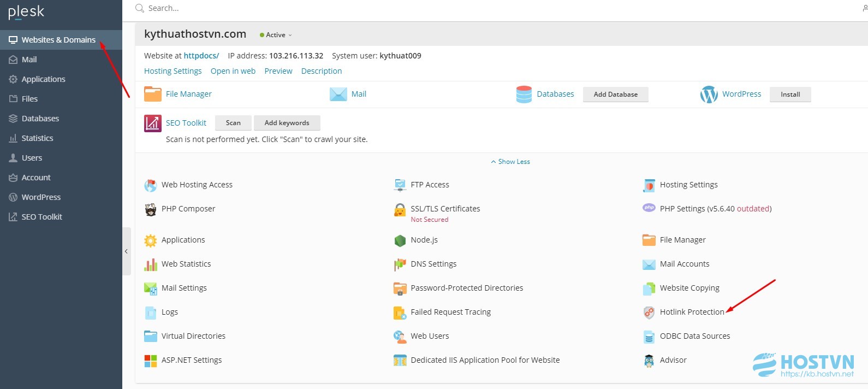Screen dimensions: 868x389
Task: Click the Hotlink Protection link
Action: [x=692, y=312]
